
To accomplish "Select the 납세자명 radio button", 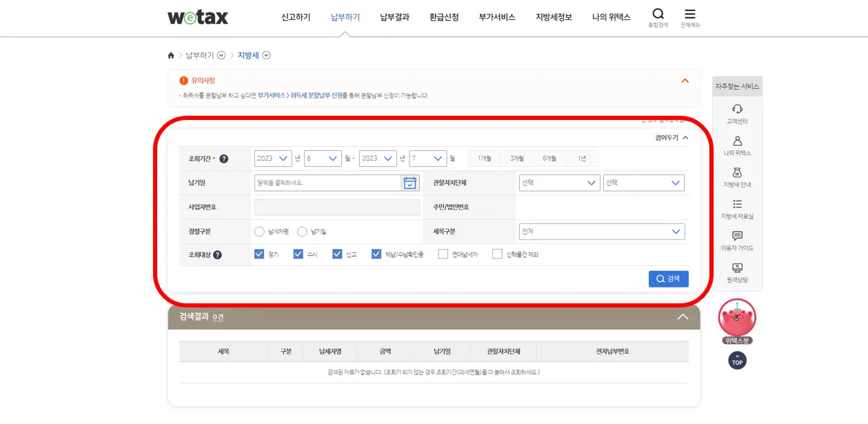I will pyautogui.click(x=259, y=232).
